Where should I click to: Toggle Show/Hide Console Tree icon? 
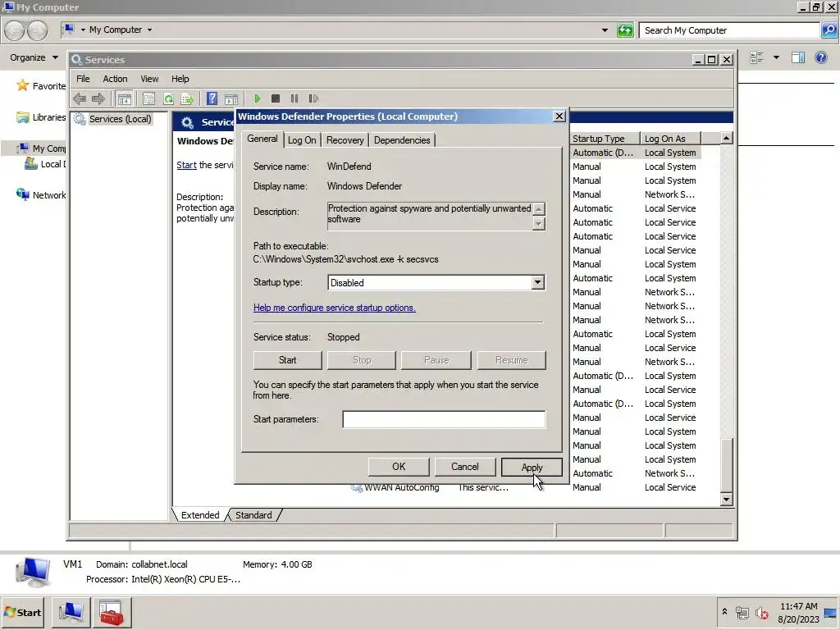coord(125,98)
